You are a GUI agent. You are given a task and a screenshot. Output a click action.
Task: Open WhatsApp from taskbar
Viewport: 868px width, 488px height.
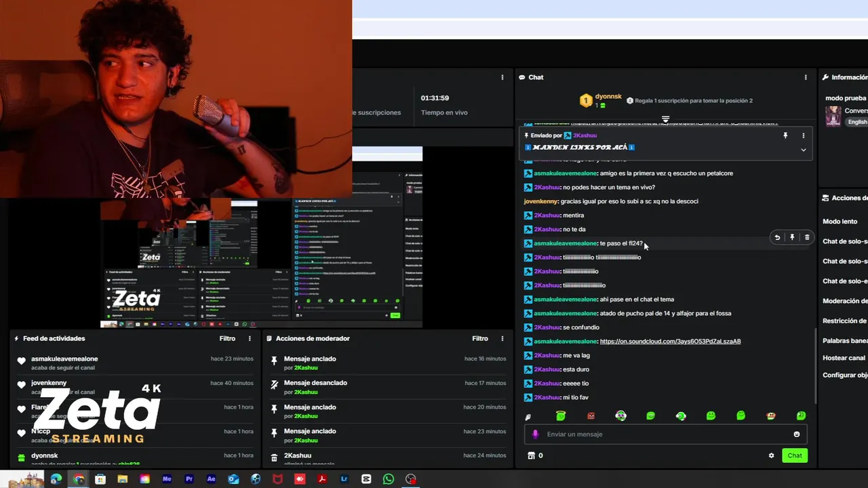[388, 479]
